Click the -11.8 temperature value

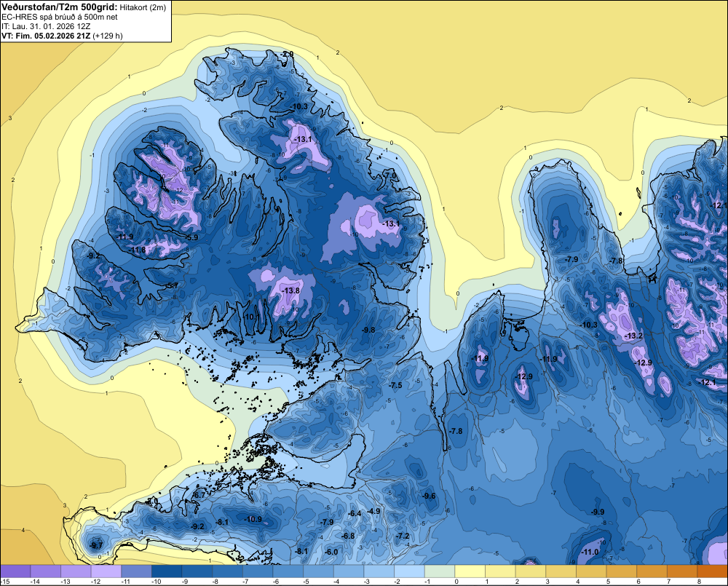[138, 250]
